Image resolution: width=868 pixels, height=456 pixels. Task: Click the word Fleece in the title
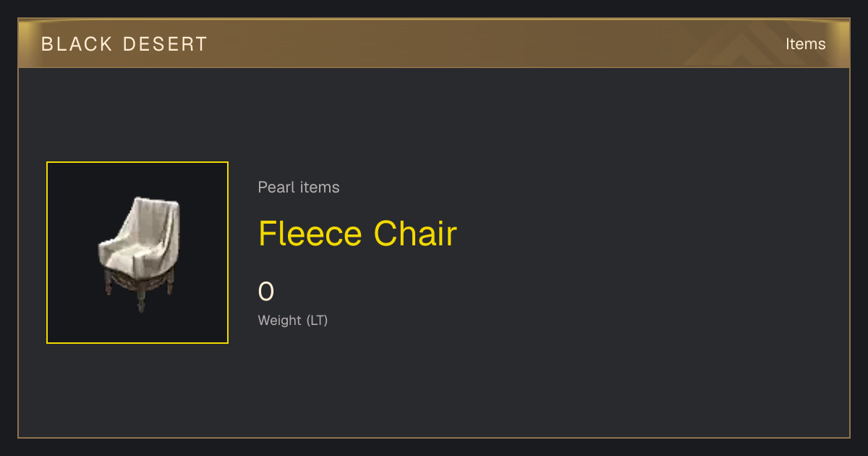coord(310,234)
